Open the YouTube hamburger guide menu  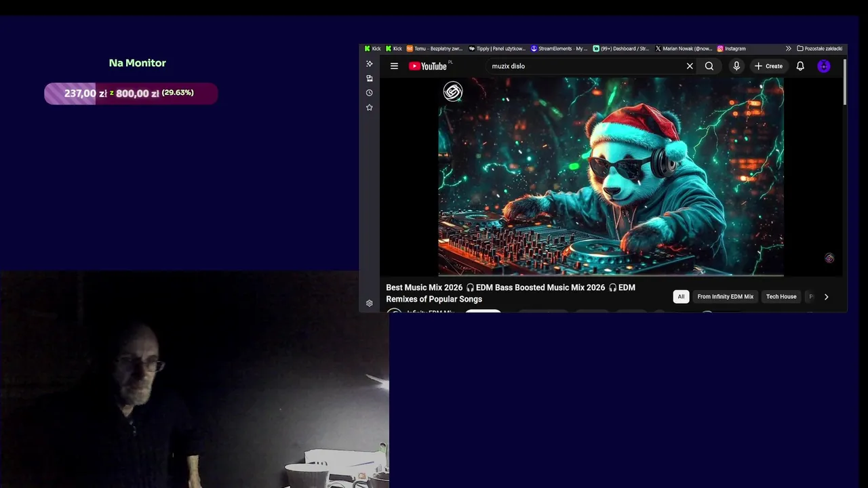394,66
